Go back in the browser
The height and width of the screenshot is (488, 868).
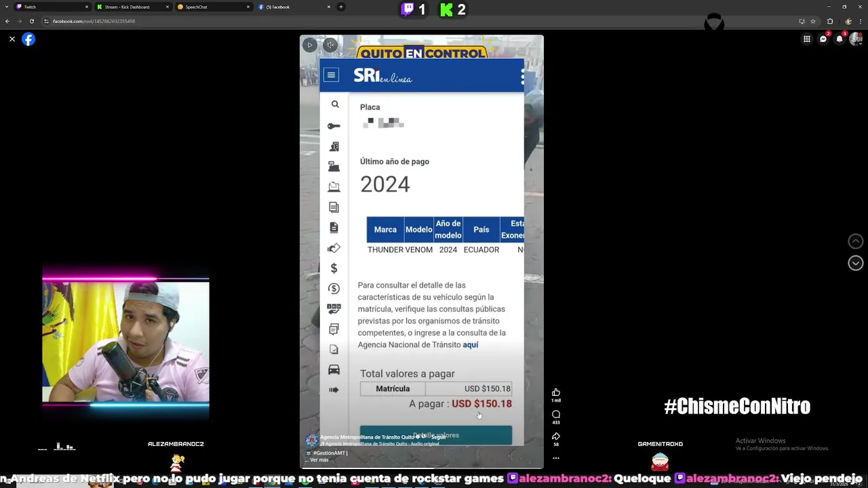[x=7, y=21]
